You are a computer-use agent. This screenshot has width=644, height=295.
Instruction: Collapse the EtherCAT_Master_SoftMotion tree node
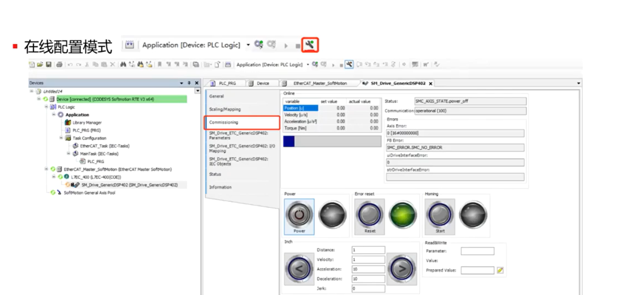[46, 169]
